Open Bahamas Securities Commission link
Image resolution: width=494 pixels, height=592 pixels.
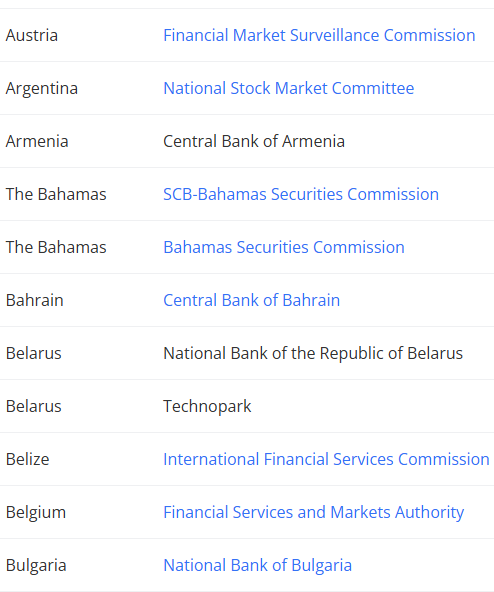[x=284, y=247]
